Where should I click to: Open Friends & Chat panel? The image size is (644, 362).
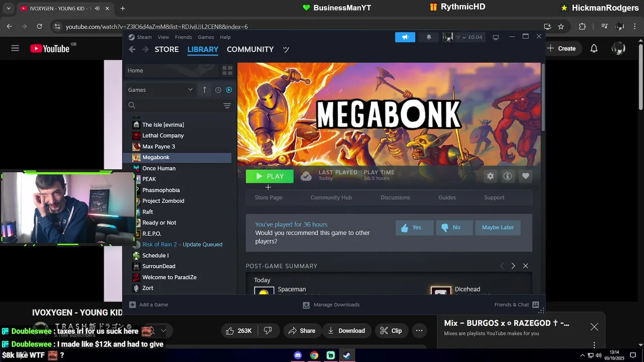517,305
